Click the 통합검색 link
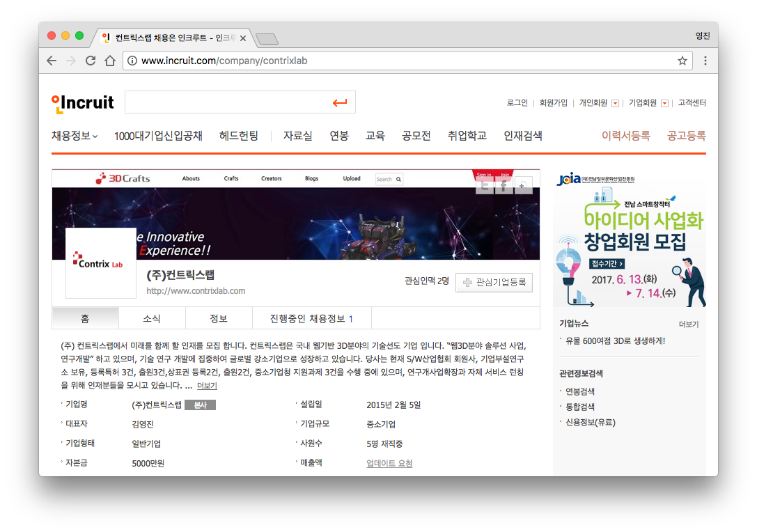The image size is (757, 532). point(580,407)
